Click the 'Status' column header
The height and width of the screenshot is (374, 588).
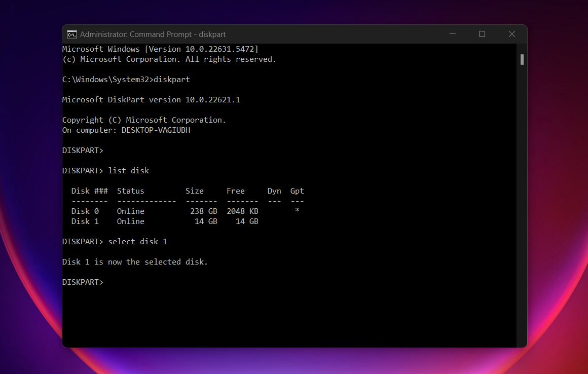130,191
